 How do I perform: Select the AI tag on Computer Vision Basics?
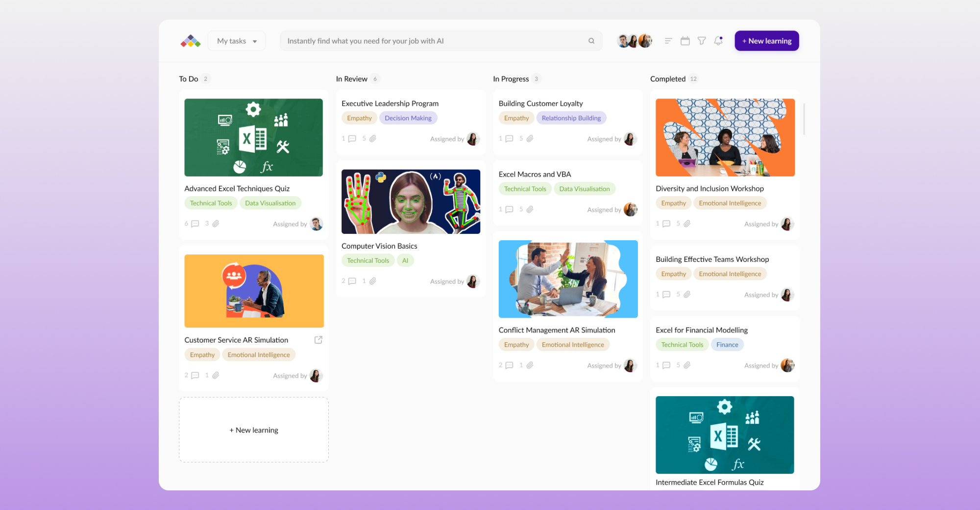405,260
